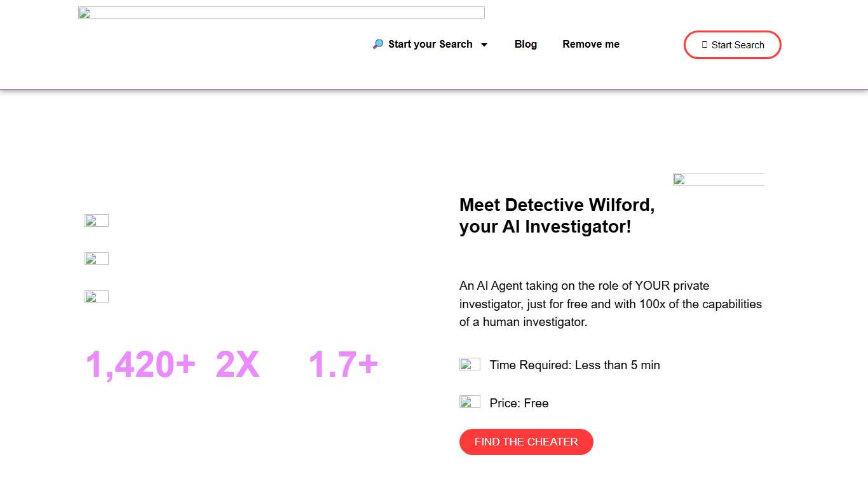Click the FIND THE CHEATER button
The height and width of the screenshot is (488, 868).
click(526, 442)
